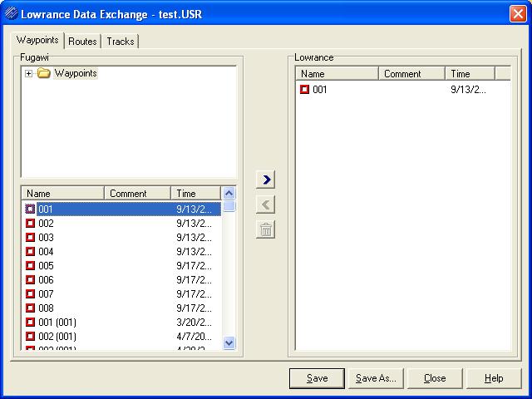Switch to the Routes tab
Viewport: 532px width, 399px height.
click(82, 42)
